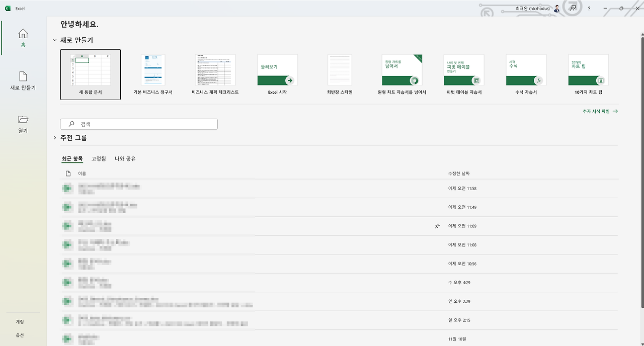The width and height of the screenshot is (644, 346).
Task: Open 피벗 테이블 자습서 template
Action: tap(464, 74)
